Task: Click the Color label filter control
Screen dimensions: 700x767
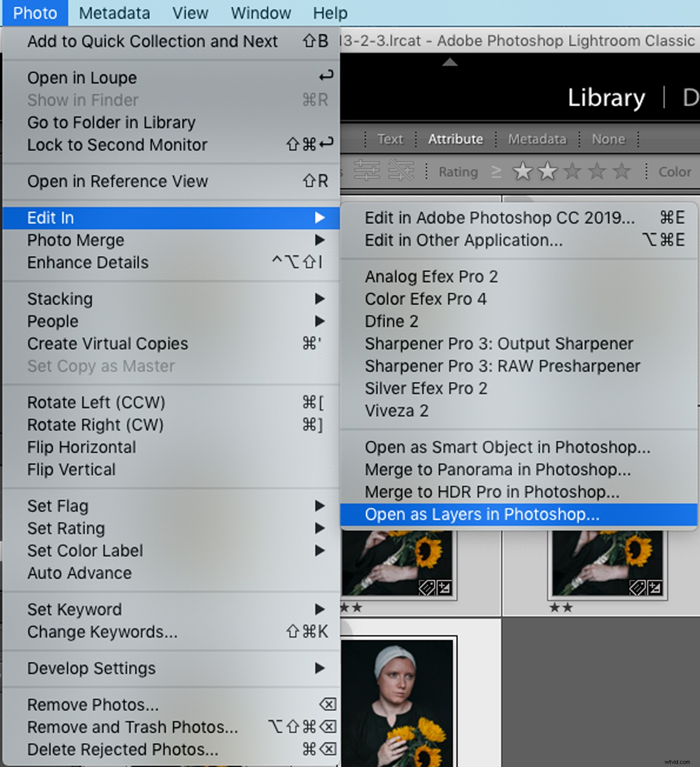Action: coord(674,172)
